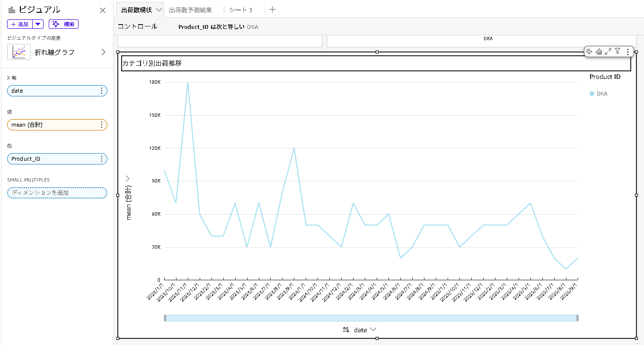Close the ビジュアル panel
Screen dimensions: 644x345
103,10
